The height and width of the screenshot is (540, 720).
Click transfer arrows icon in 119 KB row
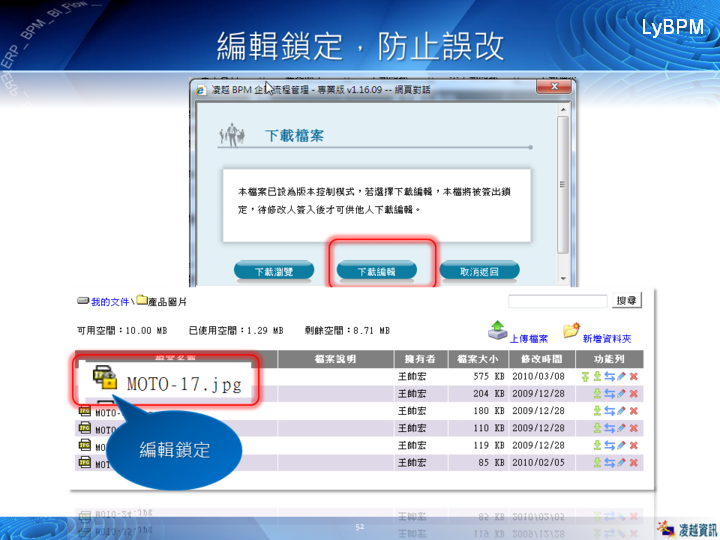coord(609,445)
